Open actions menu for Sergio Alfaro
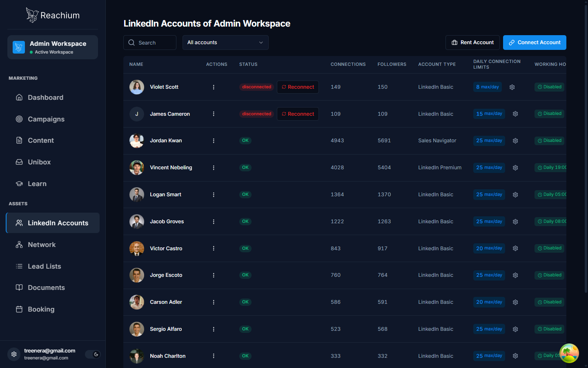This screenshot has height=368, width=588. [214, 329]
